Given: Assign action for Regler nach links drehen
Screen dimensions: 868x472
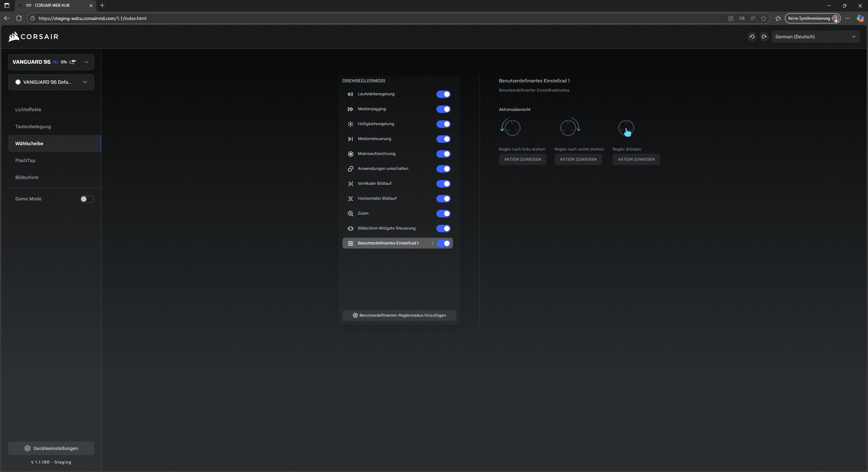Looking at the screenshot, I should [522, 159].
